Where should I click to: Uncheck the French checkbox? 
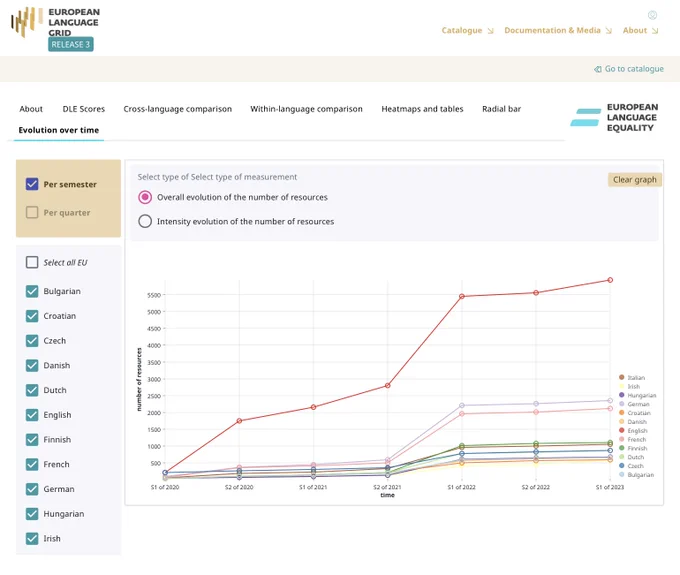(32, 464)
